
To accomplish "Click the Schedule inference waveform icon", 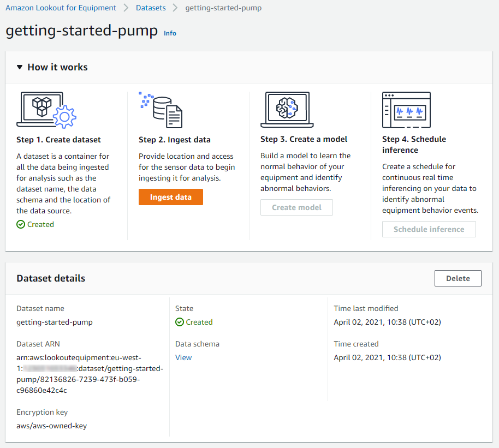I will 406,110.
